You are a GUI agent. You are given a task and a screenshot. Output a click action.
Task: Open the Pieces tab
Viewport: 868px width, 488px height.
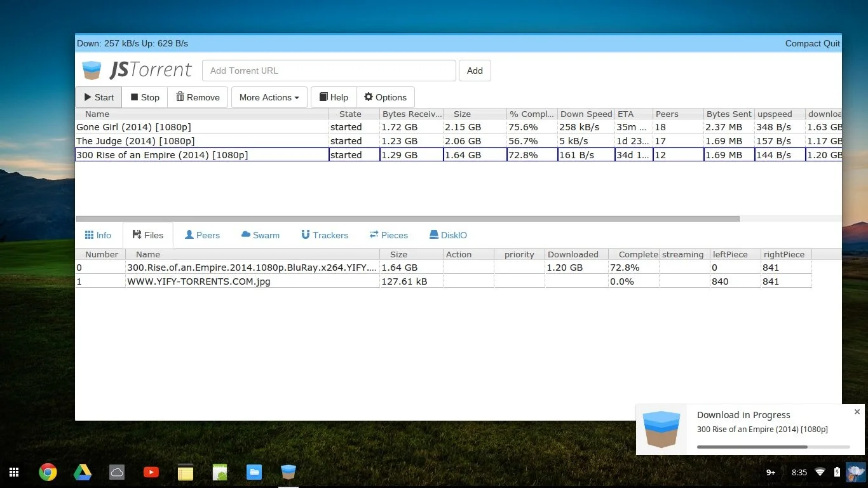pyautogui.click(x=389, y=235)
